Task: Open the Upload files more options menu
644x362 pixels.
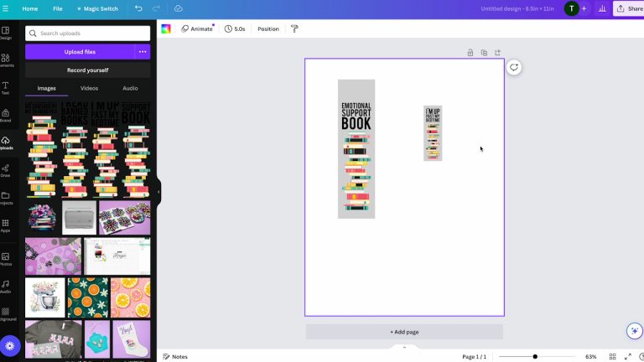Action: tap(143, 52)
